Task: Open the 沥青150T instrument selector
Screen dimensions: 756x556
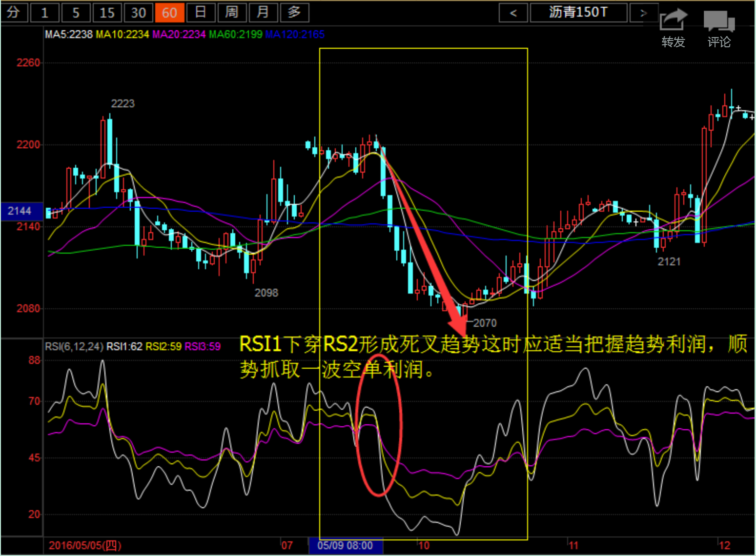Action: (579, 13)
